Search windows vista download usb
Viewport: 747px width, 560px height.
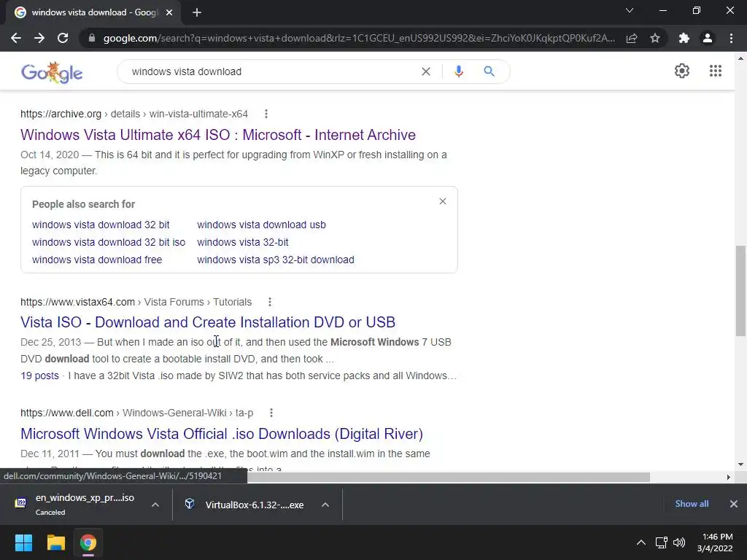pos(262,225)
